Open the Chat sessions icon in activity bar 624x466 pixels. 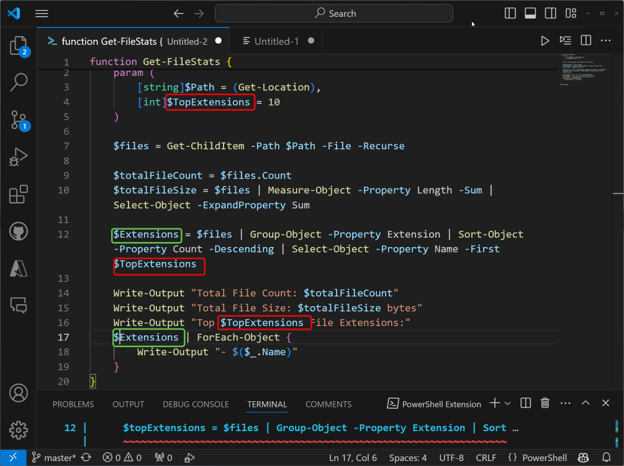coord(18,305)
